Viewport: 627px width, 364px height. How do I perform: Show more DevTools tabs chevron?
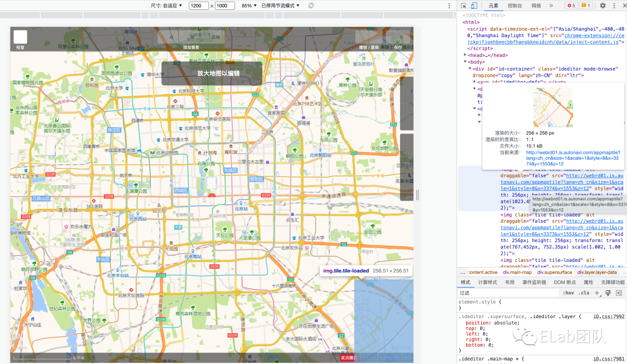click(x=551, y=6)
